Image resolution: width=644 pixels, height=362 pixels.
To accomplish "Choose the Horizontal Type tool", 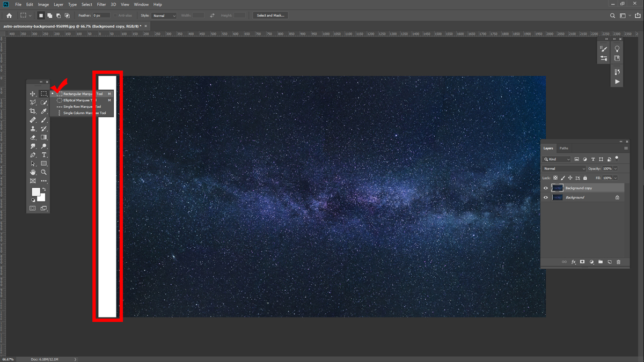I will point(44,155).
